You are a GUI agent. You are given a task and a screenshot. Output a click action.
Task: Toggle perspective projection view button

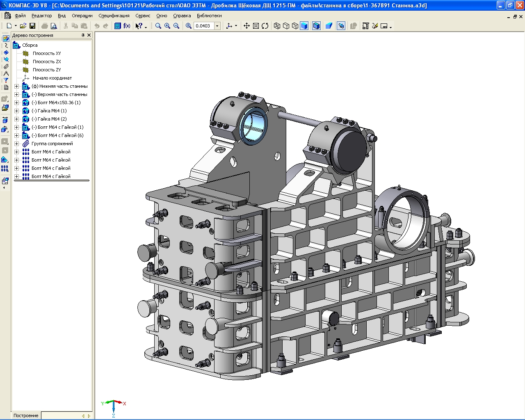point(329,26)
